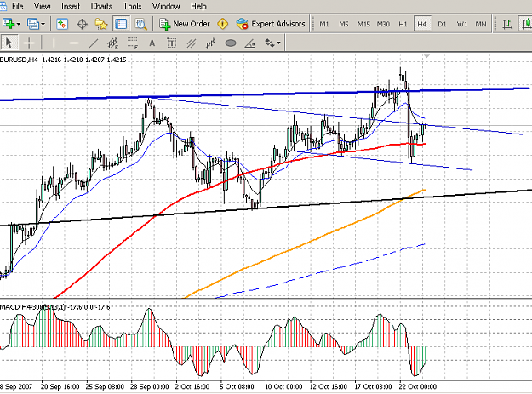
Task: Select the Fibonacci Retracement tool
Action: pyautogui.click(x=133, y=43)
